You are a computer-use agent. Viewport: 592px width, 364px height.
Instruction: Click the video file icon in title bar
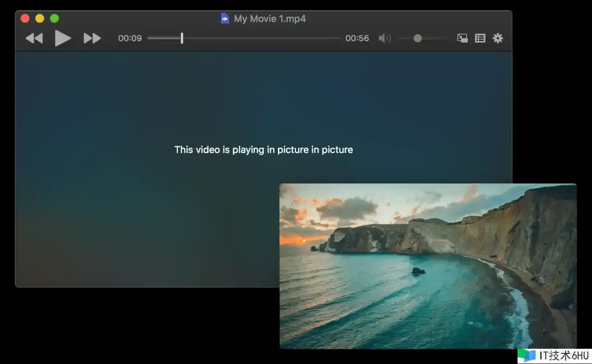[x=225, y=18]
